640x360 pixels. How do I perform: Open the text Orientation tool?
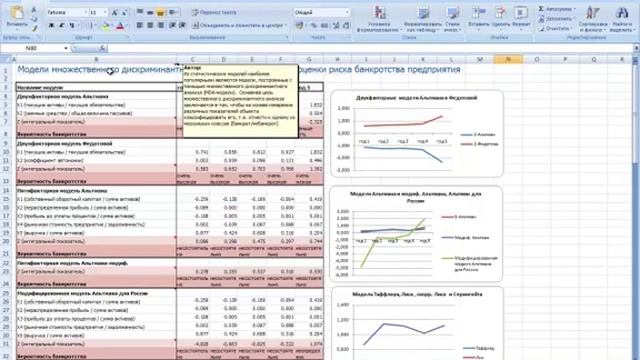173,13
